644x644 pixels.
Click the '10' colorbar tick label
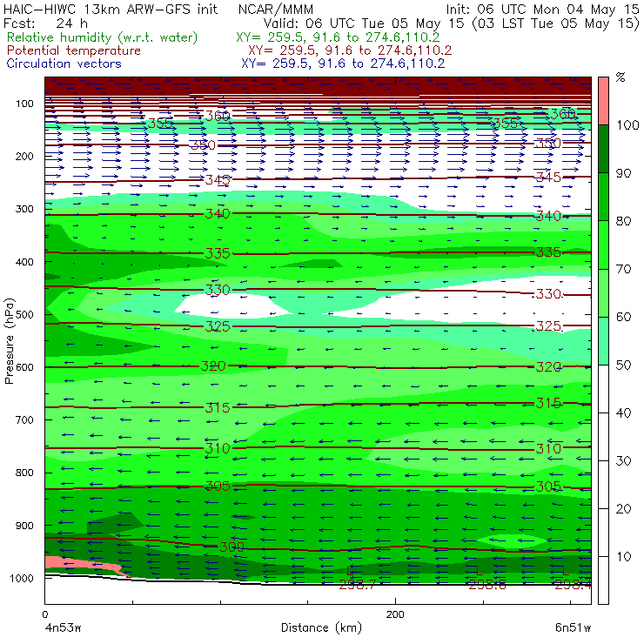coord(624,556)
